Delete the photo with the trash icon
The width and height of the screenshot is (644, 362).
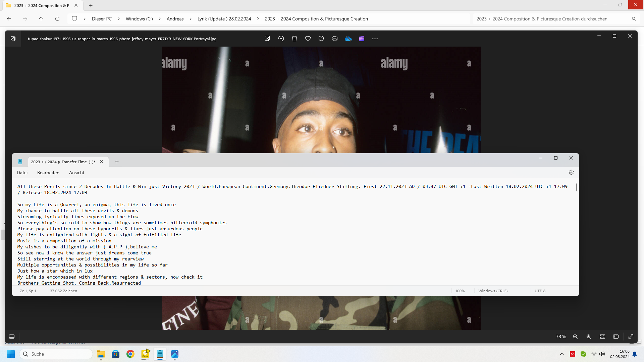pyautogui.click(x=294, y=39)
